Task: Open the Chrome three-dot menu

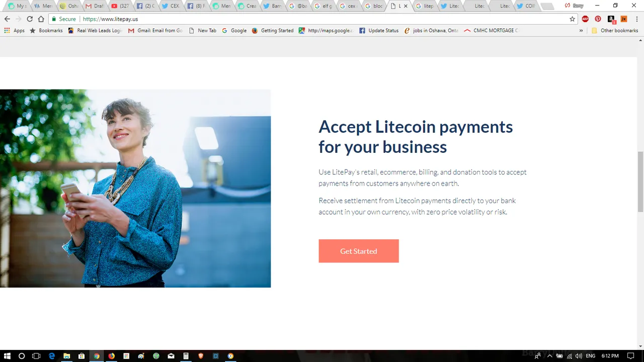Action: [637, 19]
